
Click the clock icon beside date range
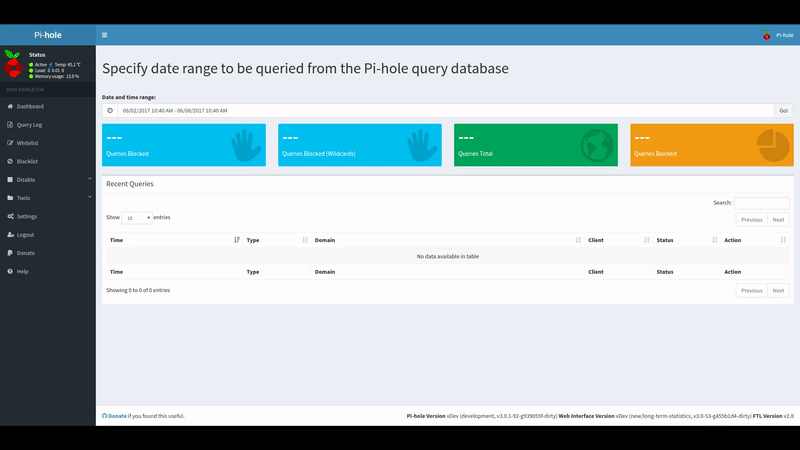pos(110,110)
